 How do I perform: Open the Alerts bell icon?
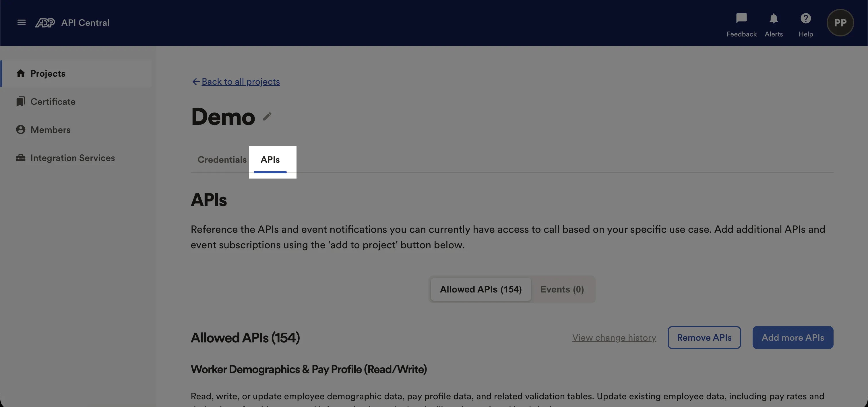click(x=774, y=18)
